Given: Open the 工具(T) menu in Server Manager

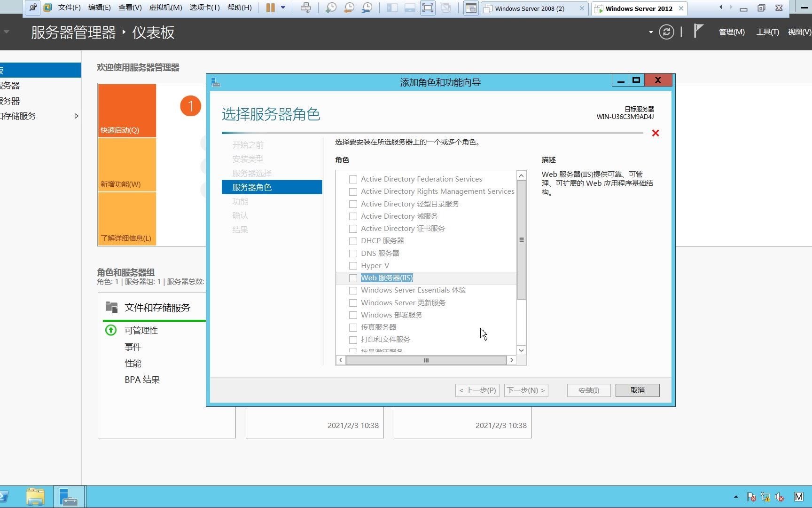Looking at the screenshot, I should click(x=767, y=32).
